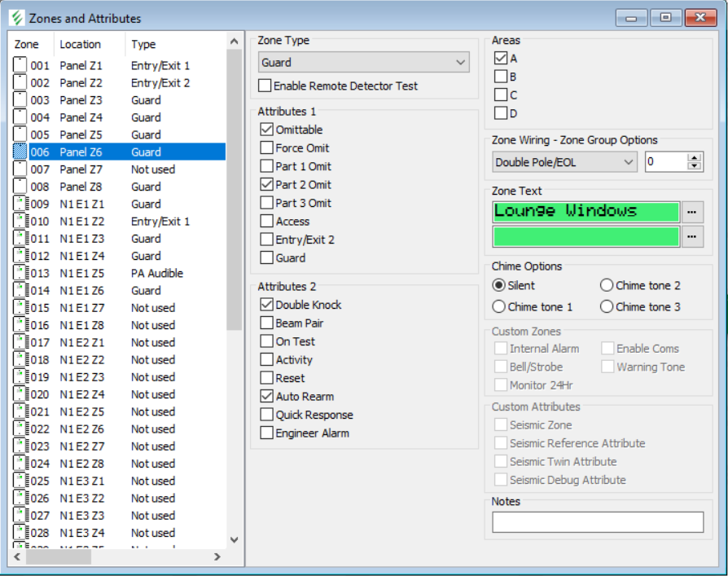
Task: Expand the Double Pole/EOL wiring dropdown
Action: pos(628,162)
